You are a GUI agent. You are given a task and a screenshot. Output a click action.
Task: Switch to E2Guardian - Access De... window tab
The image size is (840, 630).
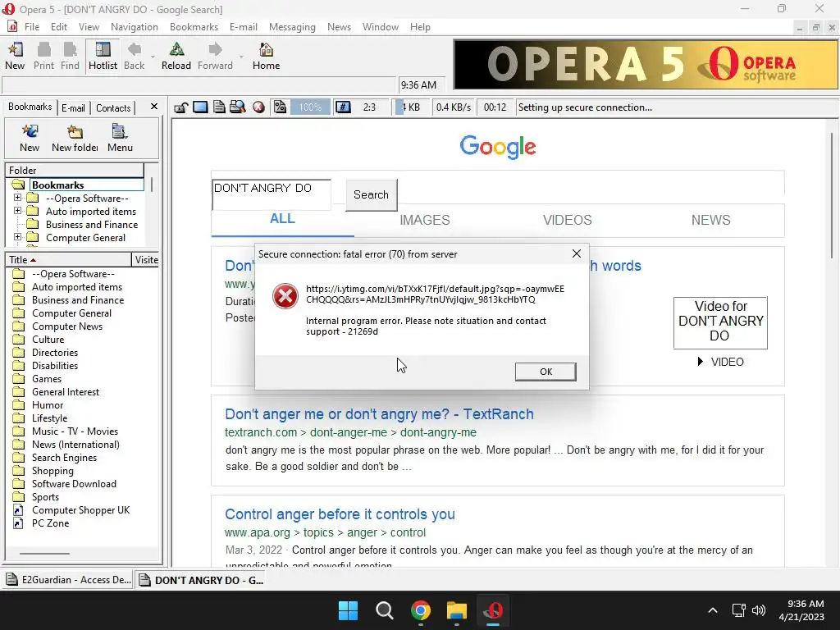click(x=69, y=580)
